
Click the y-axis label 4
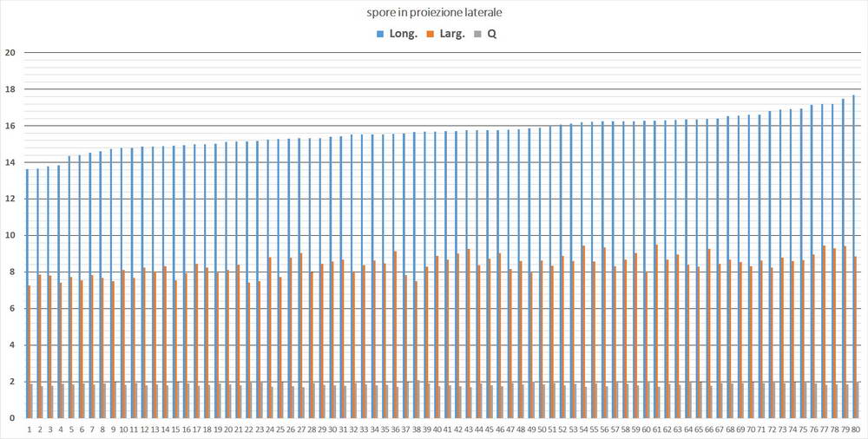pyautogui.click(x=11, y=345)
